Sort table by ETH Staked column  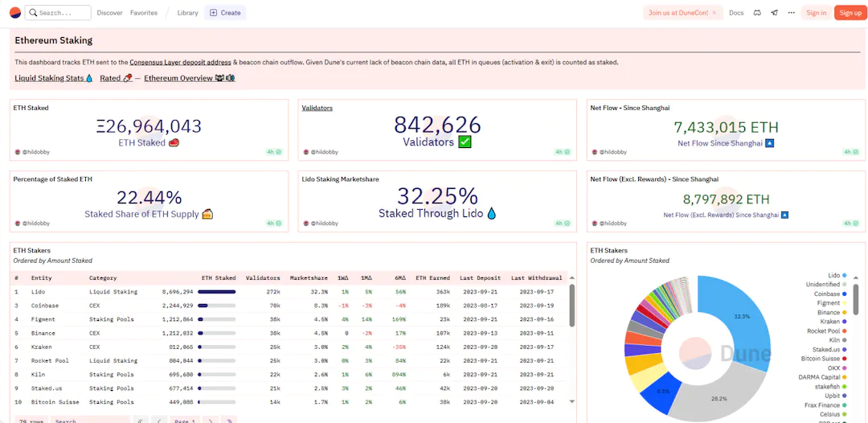coord(219,278)
